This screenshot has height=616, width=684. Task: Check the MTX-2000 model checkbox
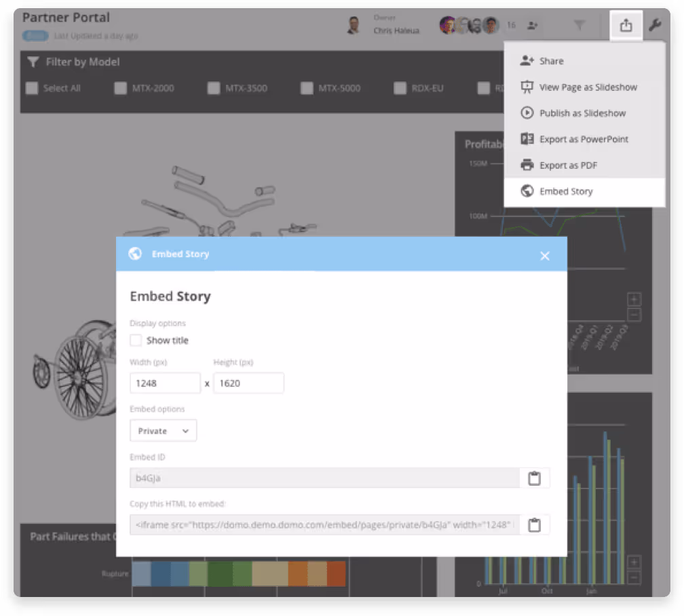tap(120, 88)
